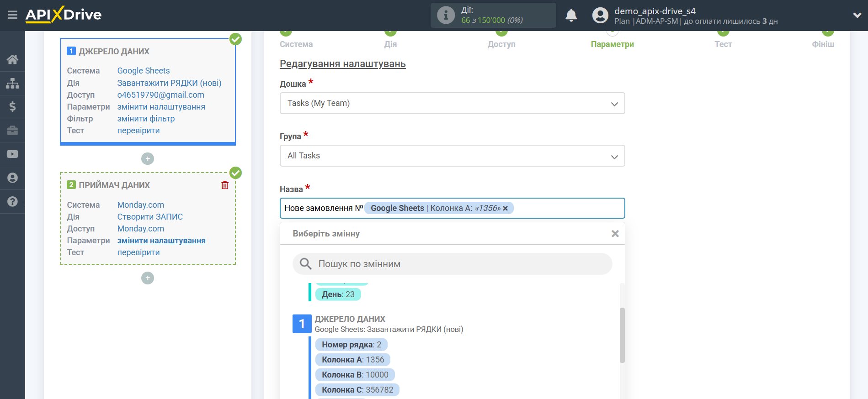The height and width of the screenshot is (399, 868).
Task: Select the Параметри step tab
Action: (x=612, y=44)
